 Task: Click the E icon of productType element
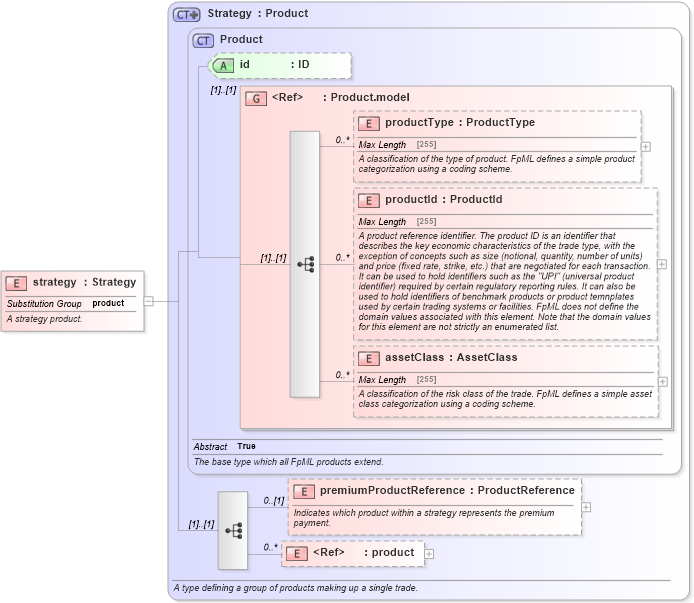(369, 124)
